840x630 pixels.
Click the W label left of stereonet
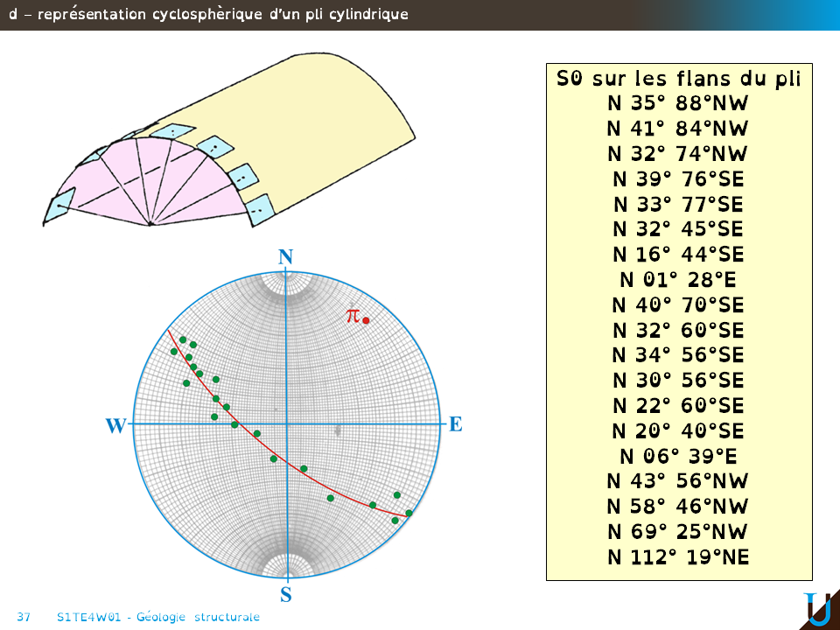click(115, 426)
